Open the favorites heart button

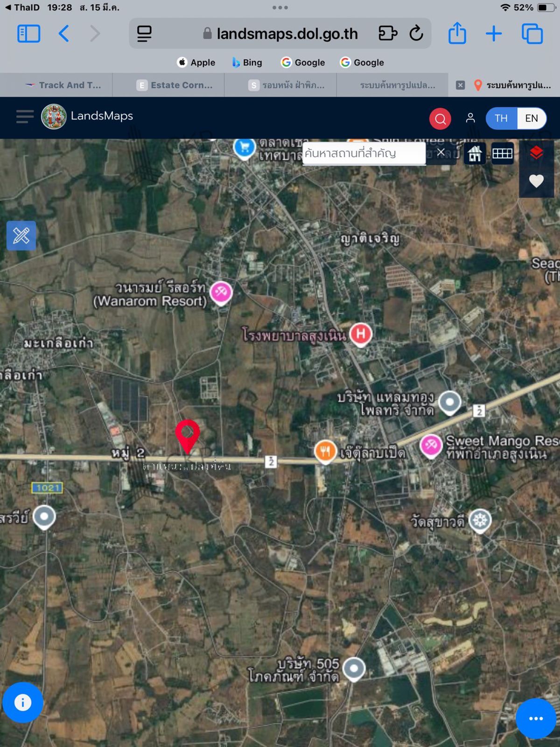click(x=536, y=181)
